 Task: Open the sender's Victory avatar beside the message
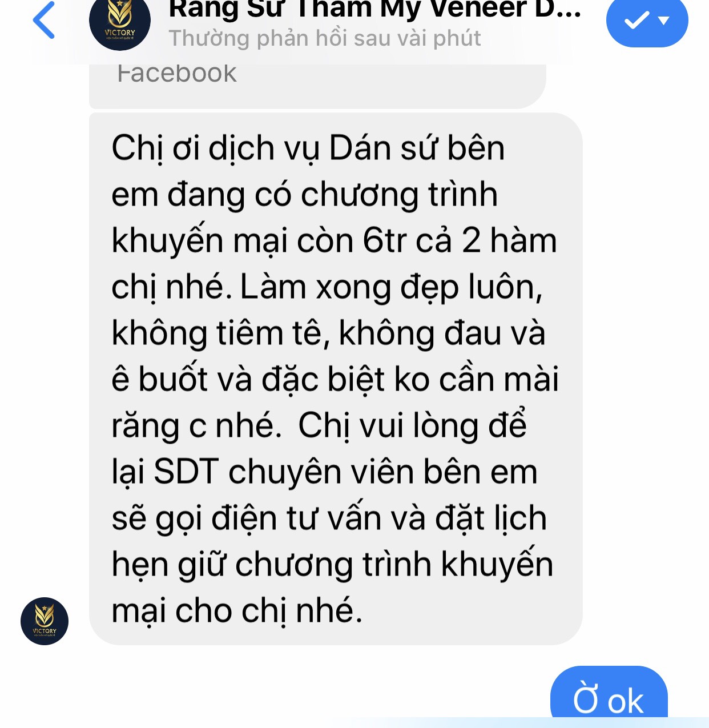pyautogui.click(x=45, y=621)
